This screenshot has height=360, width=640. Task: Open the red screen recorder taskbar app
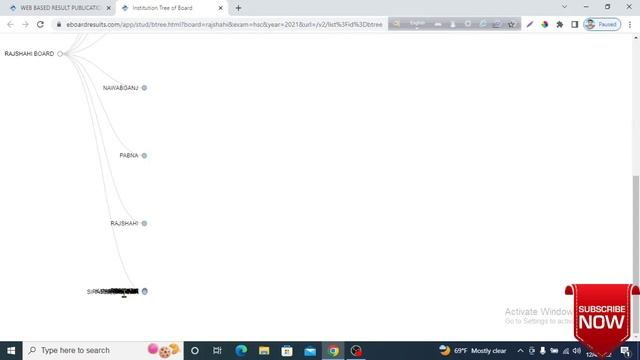(x=356, y=351)
